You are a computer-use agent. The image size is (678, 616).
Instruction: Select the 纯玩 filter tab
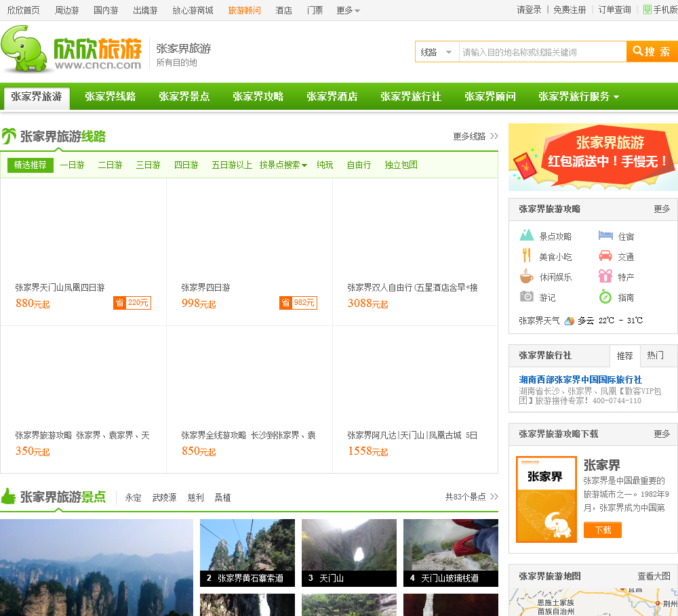325,165
